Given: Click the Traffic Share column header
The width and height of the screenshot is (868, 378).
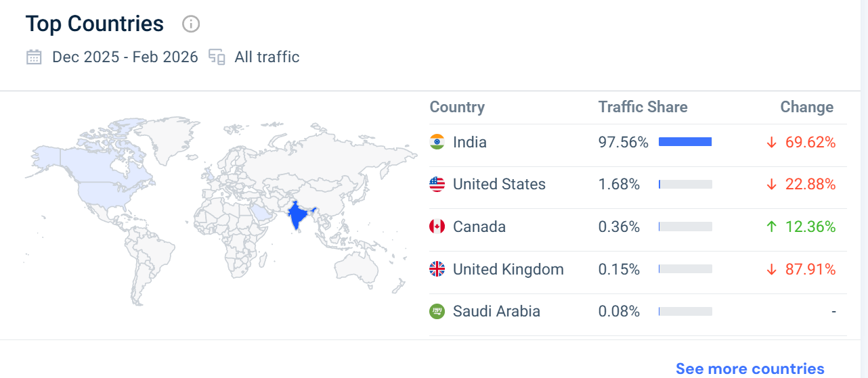Looking at the screenshot, I should [643, 107].
